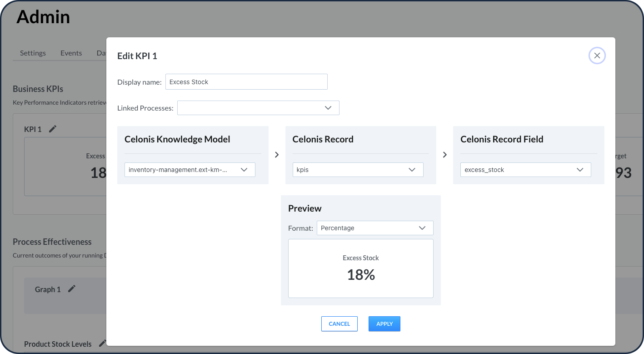
Task: Edit Graph 1 using pencil icon
Action: point(72,289)
